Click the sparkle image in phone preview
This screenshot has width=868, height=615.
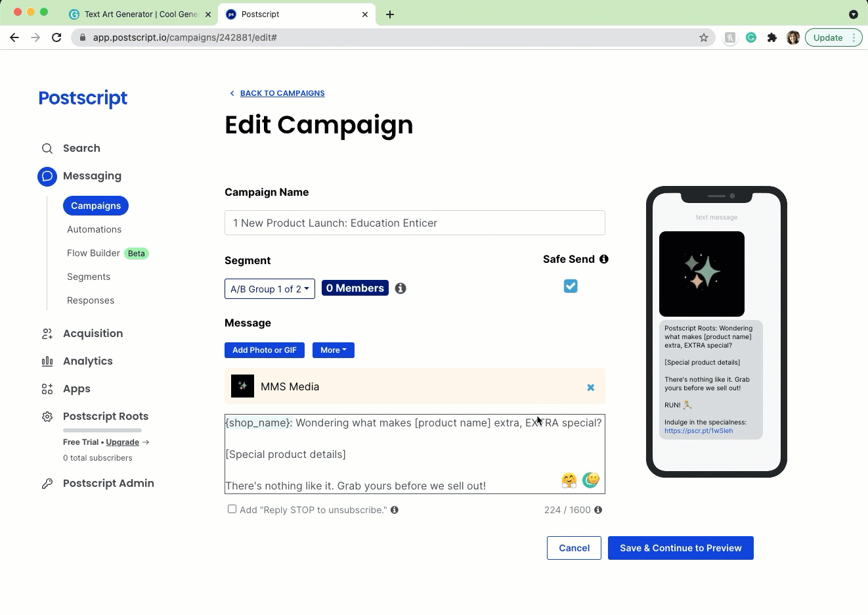coord(702,274)
